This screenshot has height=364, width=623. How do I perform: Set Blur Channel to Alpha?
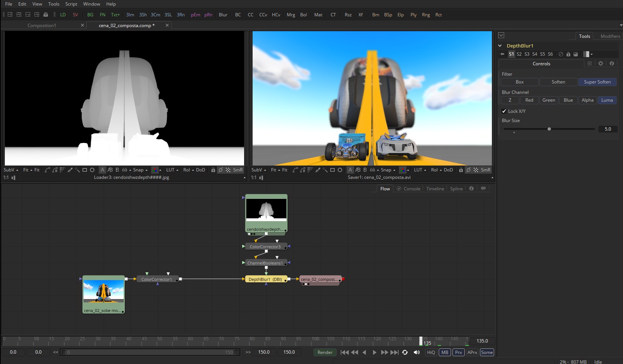587,100
